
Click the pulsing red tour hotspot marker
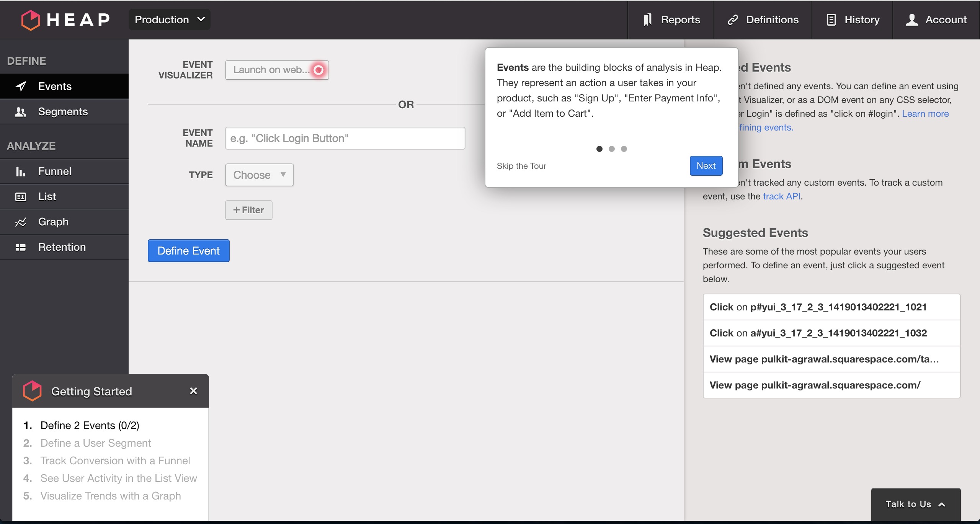click(x=318, y=70)
